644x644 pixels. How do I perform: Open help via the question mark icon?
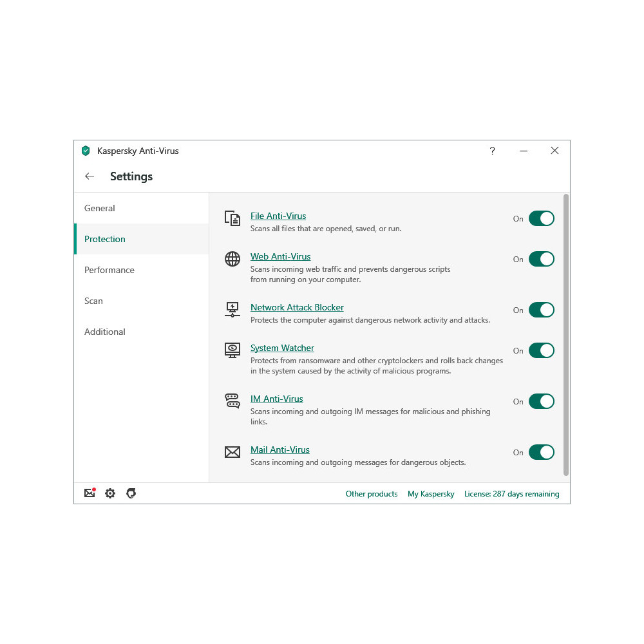(492, 151)
